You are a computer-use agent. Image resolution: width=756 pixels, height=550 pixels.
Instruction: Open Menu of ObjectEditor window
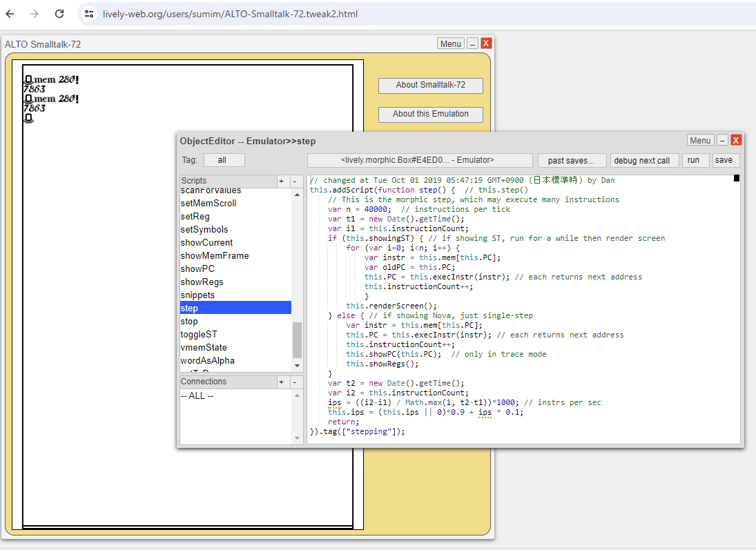coord(700,140)
